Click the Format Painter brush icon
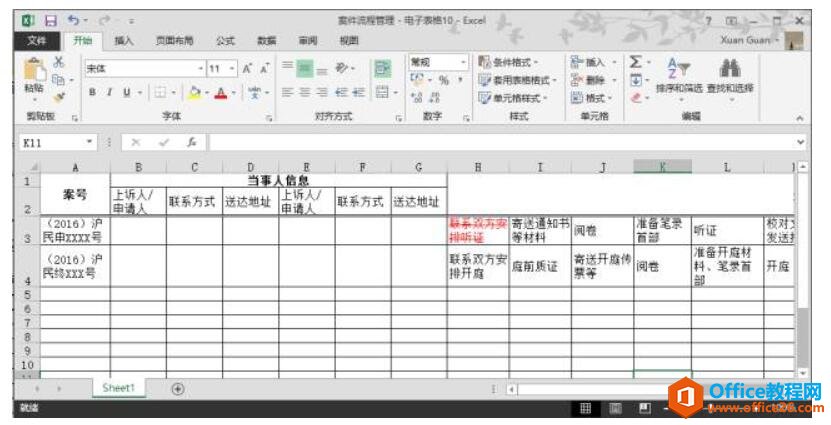 [59, 98]
